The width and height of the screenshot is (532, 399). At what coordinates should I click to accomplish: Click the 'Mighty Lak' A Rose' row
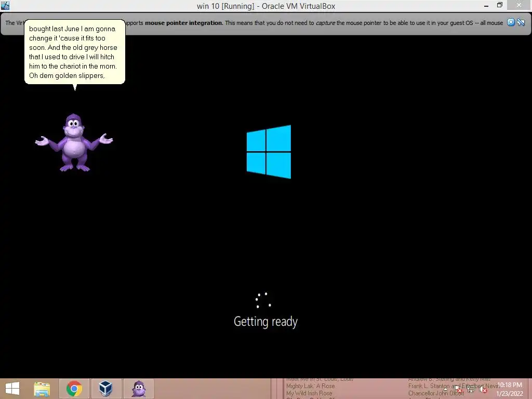tap(311, 386)
